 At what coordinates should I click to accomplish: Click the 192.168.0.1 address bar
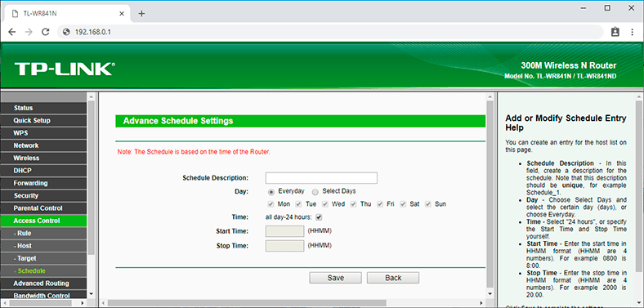(x=331, y=32)
